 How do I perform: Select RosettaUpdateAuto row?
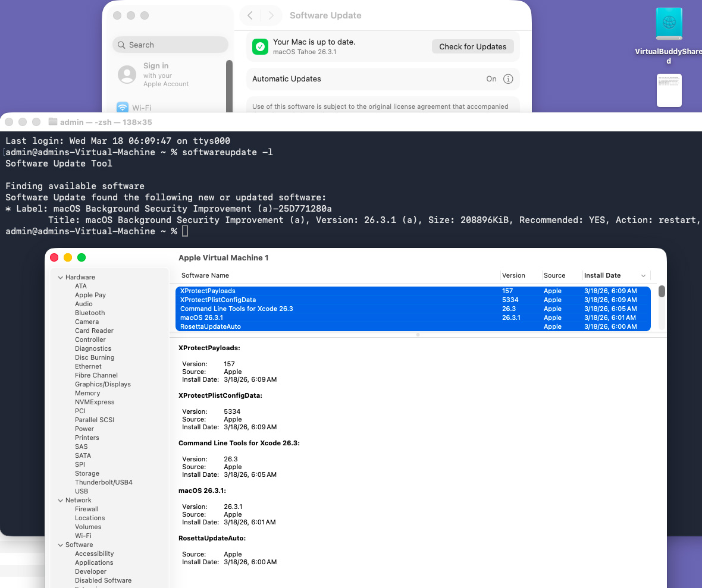tap(413, 326)
